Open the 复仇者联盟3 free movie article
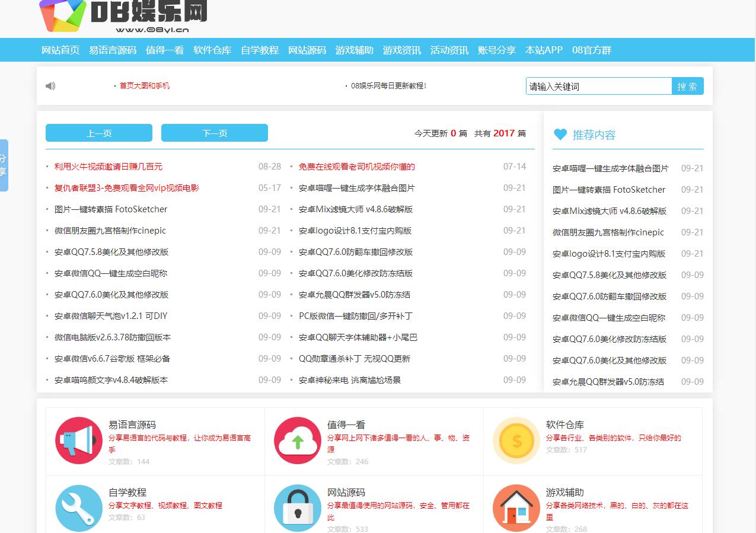 [125, 188]
